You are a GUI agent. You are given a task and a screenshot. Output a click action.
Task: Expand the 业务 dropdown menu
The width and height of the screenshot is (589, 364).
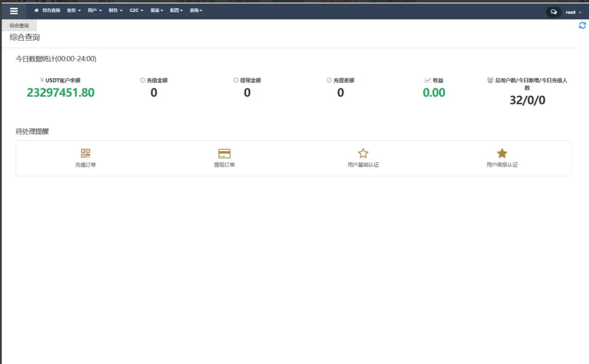pyautogui.click(x=74, y=11)
